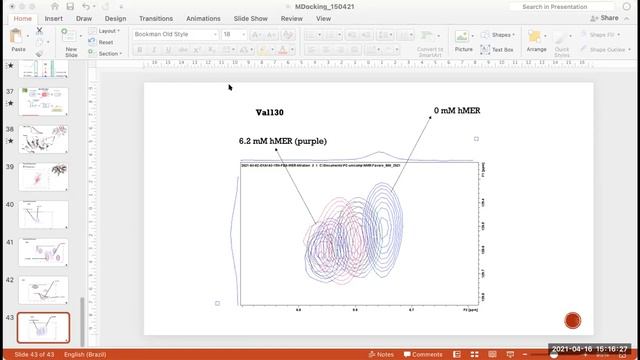Open New Slide dropdown arrow
Image resolution: width=640 pixels, height=360 pixels.
(80, 36)
